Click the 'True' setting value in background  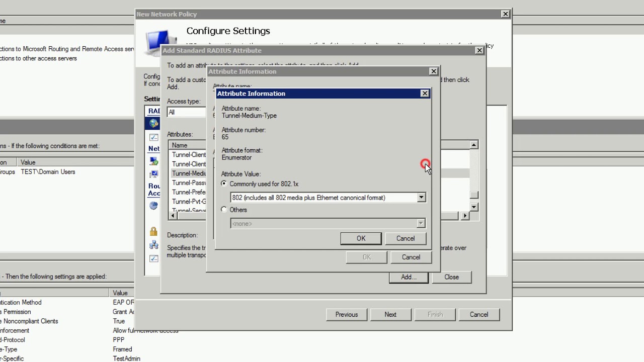pyautogui.click(x=119, y=321)
